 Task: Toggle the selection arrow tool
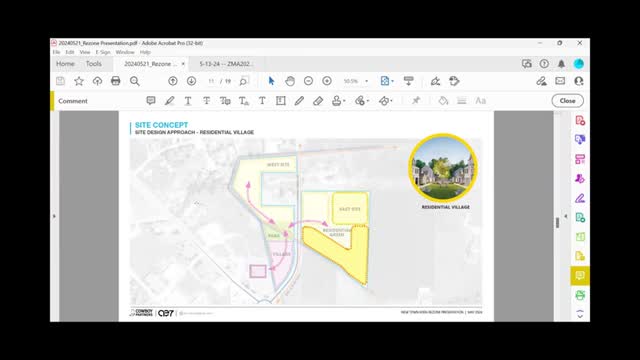click(x=271, y=81)
